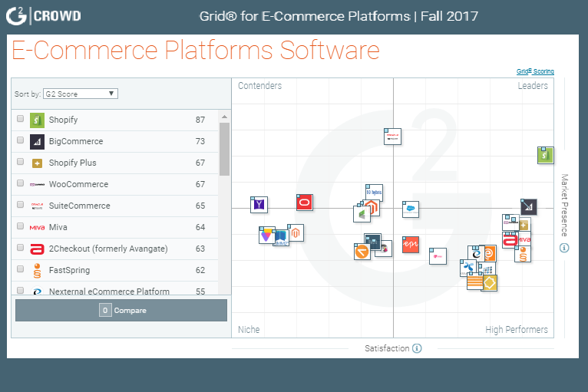Select the red Oracle 'O' tile on the grid
The height and width of the screenshot is (392, 588).
(304, 203)
